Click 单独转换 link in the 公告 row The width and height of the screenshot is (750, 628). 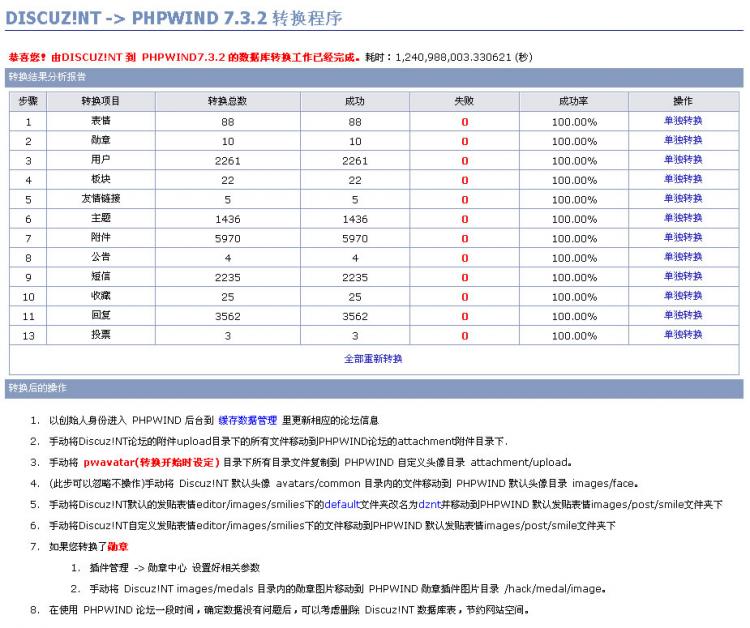(683, 257)
